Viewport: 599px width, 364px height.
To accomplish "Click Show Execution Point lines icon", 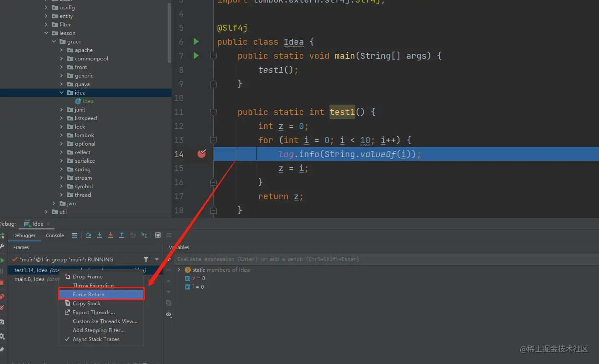I will click(x=75, y=235).
